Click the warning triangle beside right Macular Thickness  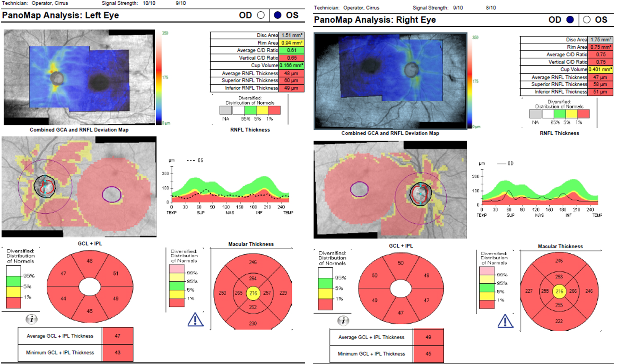pos(505,321)
